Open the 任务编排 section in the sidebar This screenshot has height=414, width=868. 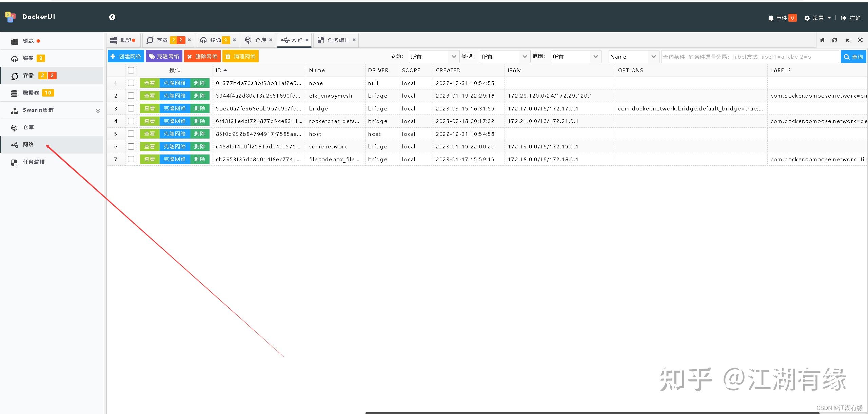coord(33,162)
